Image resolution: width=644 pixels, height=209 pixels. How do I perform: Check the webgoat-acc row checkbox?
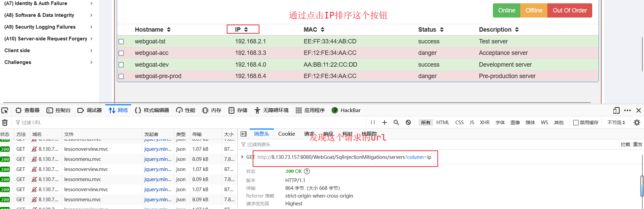point(121,53)
